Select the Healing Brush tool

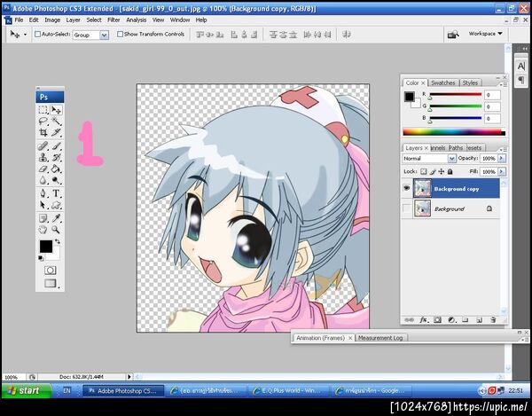pos(43,146)
